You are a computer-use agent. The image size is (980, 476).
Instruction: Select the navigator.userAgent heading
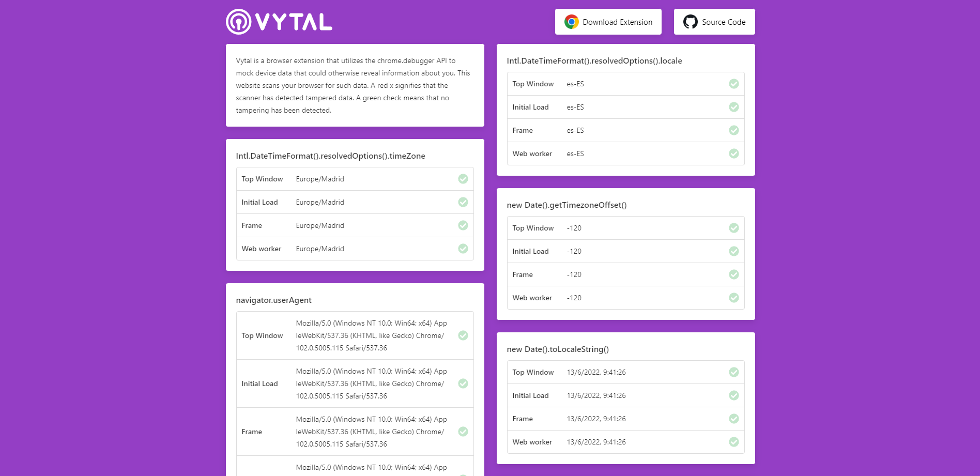tap(274, 300)
